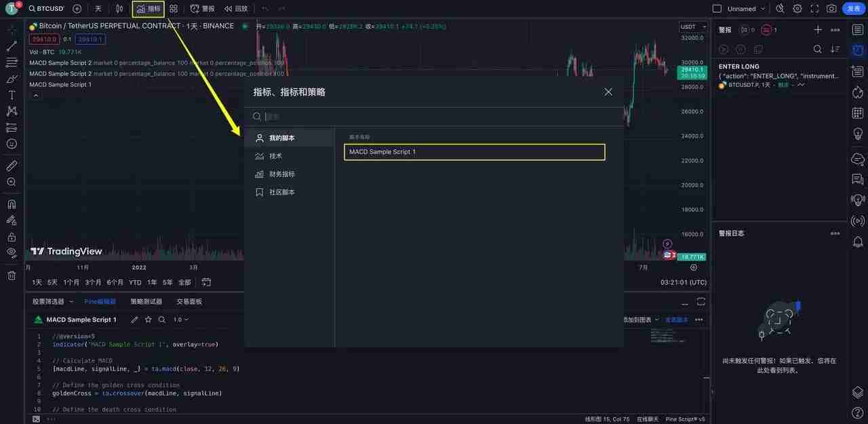Click the 发表 publish button
The image size is (868, 424).
[x=854, y=8]
